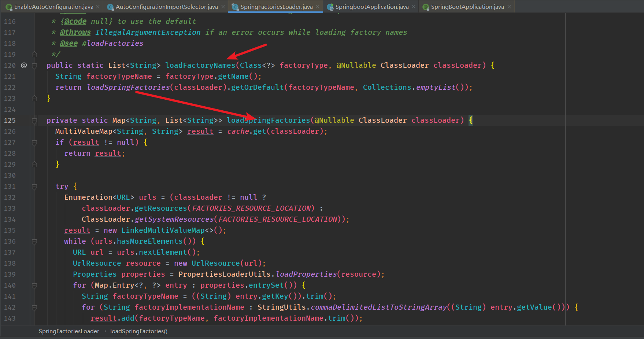Click hasMoreElements call on line 136

(x=149, y=241)
